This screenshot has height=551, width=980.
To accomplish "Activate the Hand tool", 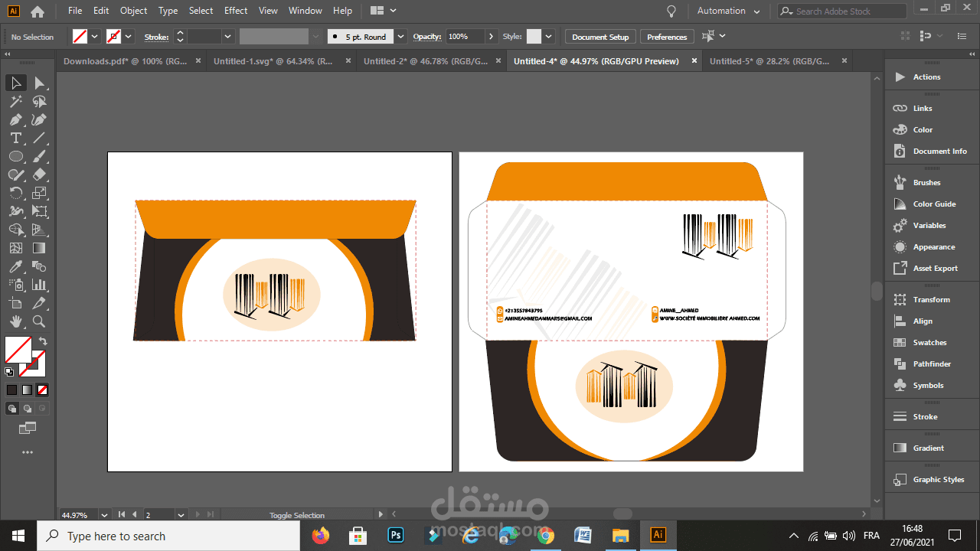I will point(15,321).
